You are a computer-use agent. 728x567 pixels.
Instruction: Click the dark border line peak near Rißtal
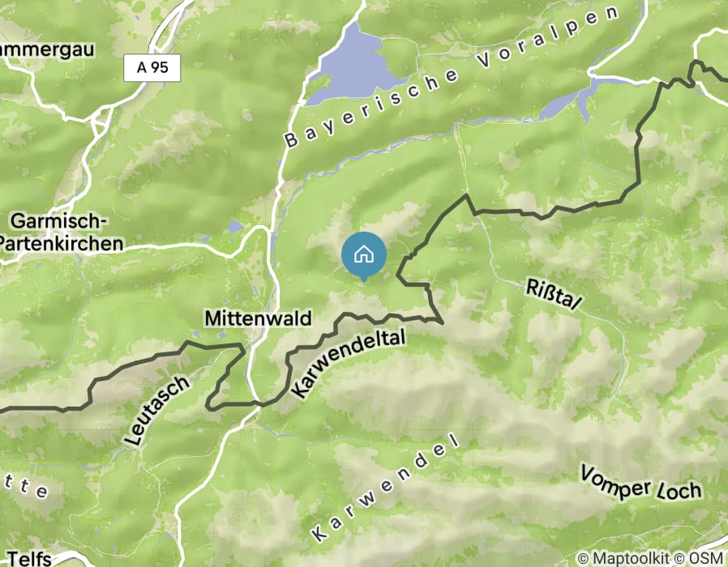(466, 196)
